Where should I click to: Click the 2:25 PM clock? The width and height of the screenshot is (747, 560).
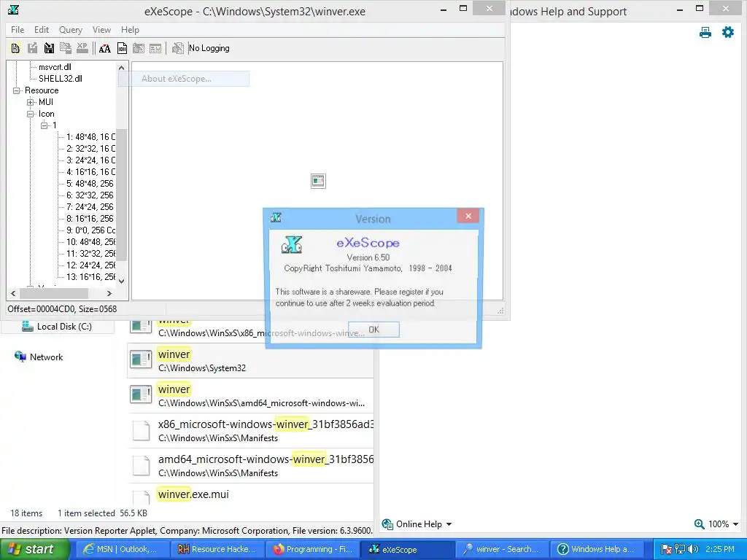tap(720, 549)
